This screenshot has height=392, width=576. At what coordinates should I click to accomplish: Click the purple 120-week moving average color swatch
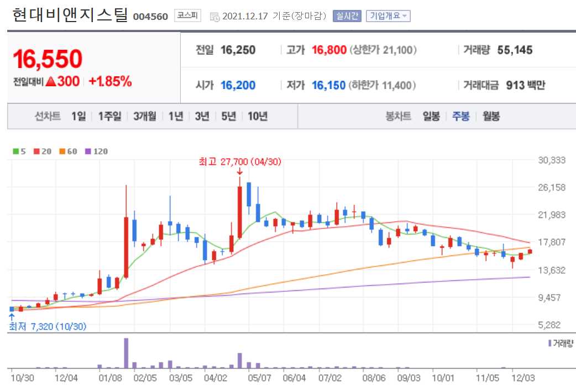click(87, 151)
